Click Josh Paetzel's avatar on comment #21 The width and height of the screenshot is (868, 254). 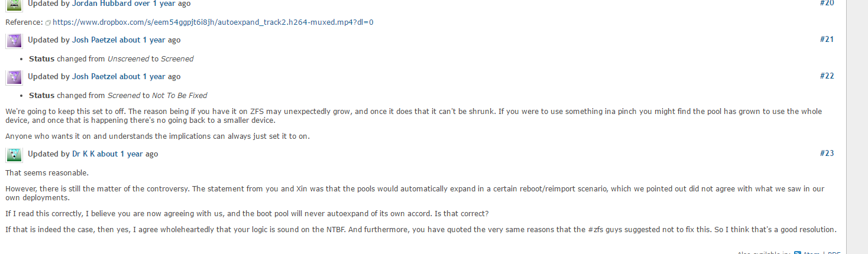click(14, 41)
